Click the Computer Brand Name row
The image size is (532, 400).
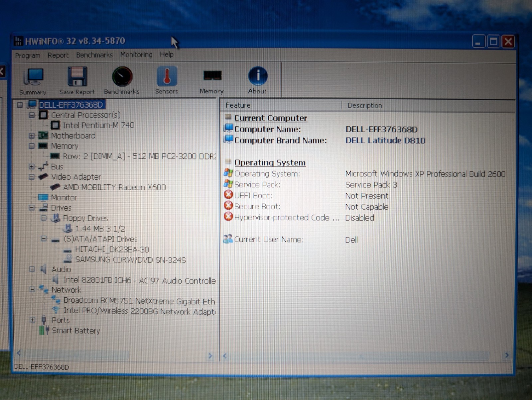[325, 140]
